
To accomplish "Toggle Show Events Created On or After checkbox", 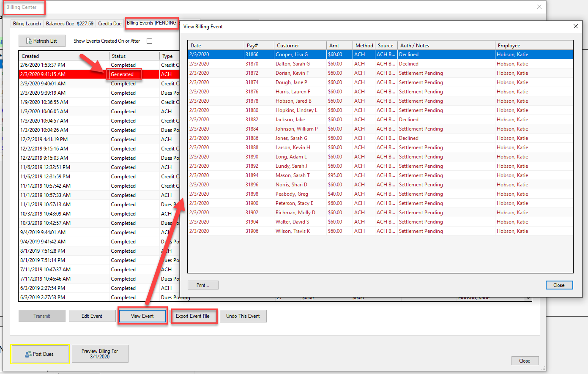I will (x=149, y=41).
